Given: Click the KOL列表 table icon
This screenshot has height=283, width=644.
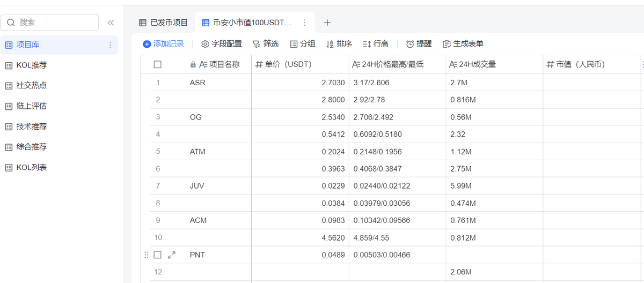Looking at the screenshot, I should [x=9, y=167].
